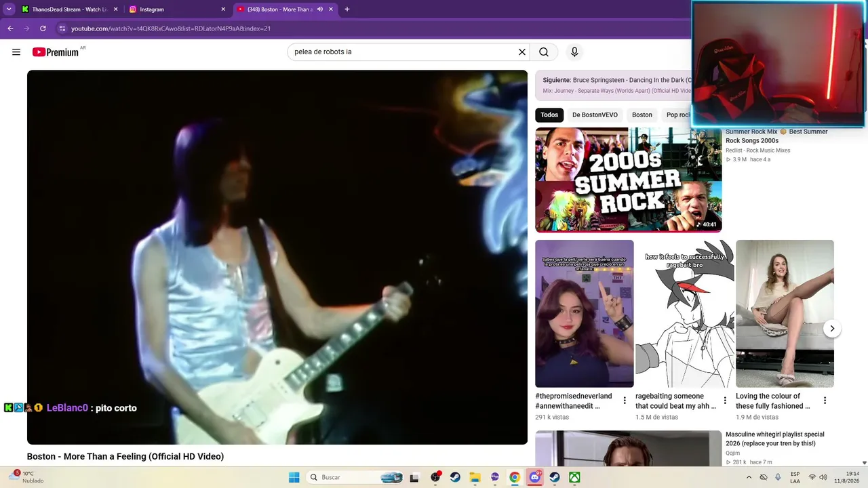This screenshot has height=488, width=868.
Task: Expand the tab search dropdown
Action: click(9, 9)
